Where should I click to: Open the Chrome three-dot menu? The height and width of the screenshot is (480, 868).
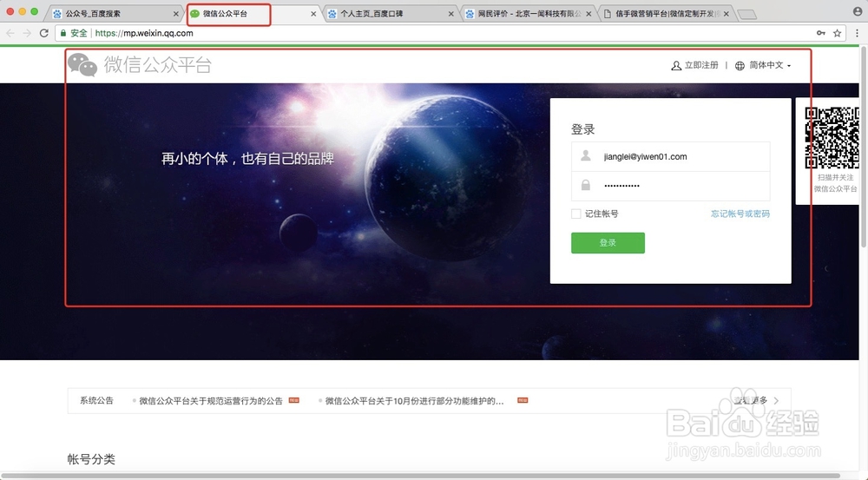pyautogui.click(x=857, y=33)
